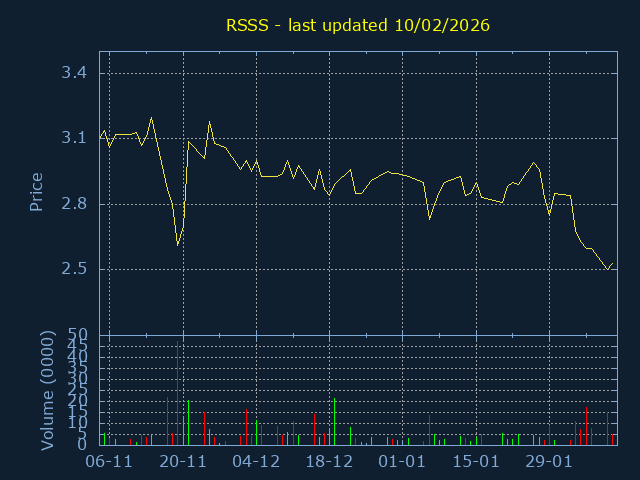Click the price line's highest peak
The image size is (640, 480).
151,118
